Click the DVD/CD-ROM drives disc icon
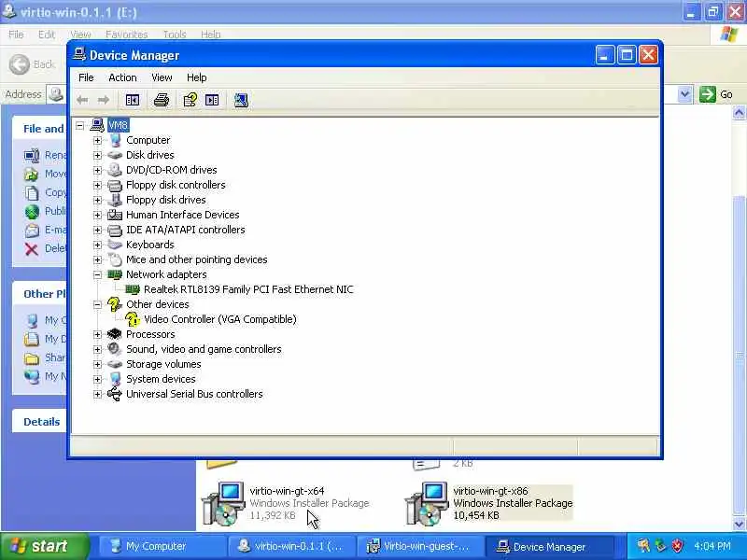 tap(115, 170)
